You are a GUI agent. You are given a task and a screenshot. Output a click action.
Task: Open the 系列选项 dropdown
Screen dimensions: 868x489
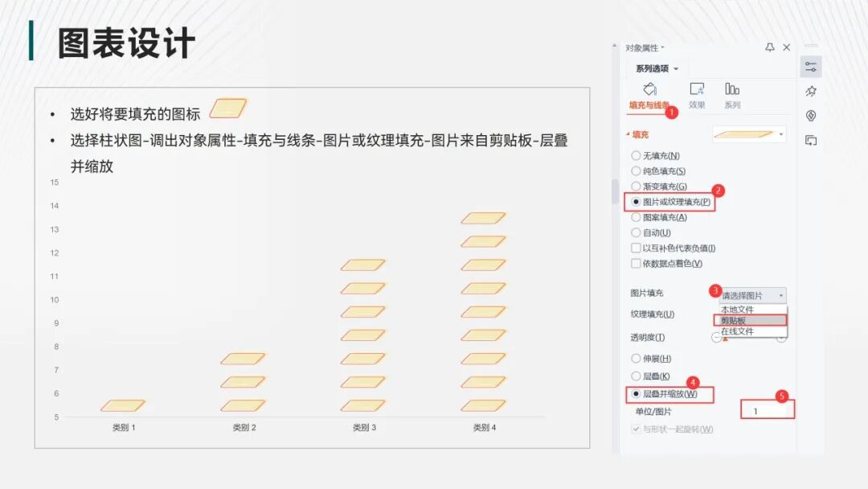click(656, 68)
